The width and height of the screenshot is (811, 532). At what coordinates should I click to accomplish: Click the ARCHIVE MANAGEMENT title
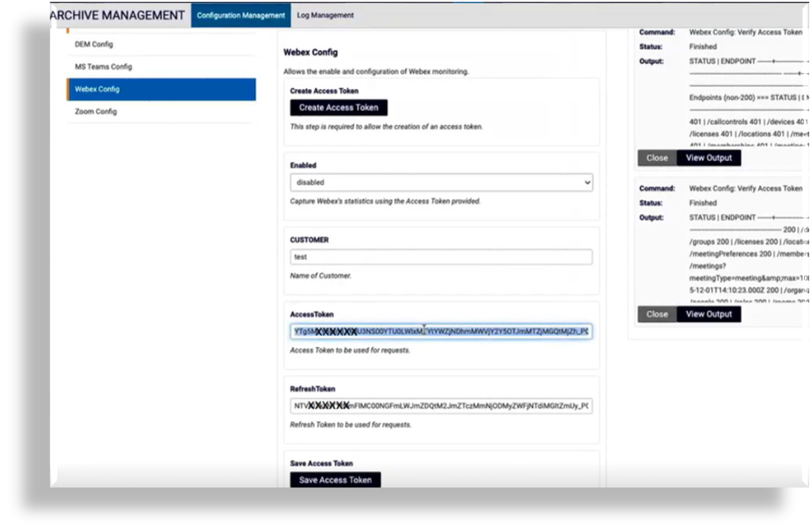tap(117, 16)
